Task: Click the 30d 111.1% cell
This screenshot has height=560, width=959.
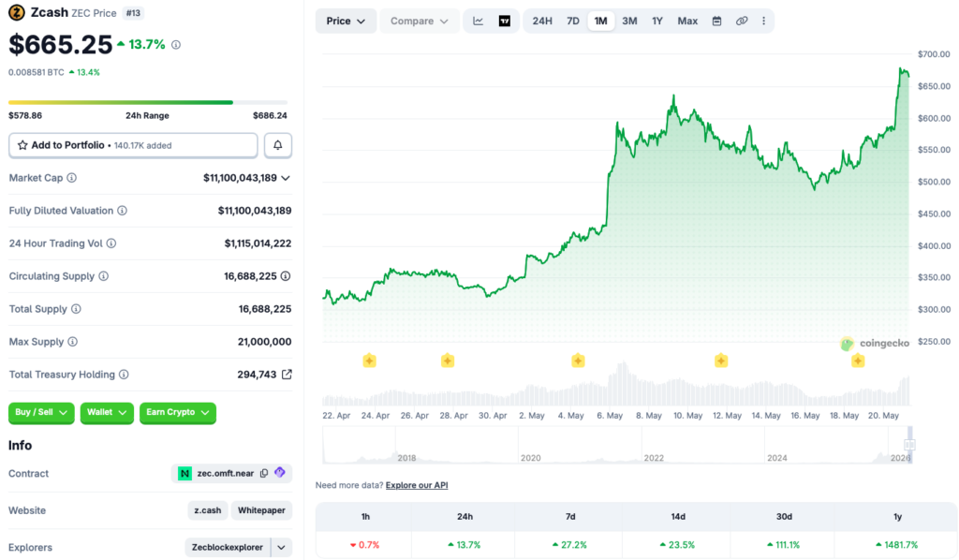Action: [784, 545]
